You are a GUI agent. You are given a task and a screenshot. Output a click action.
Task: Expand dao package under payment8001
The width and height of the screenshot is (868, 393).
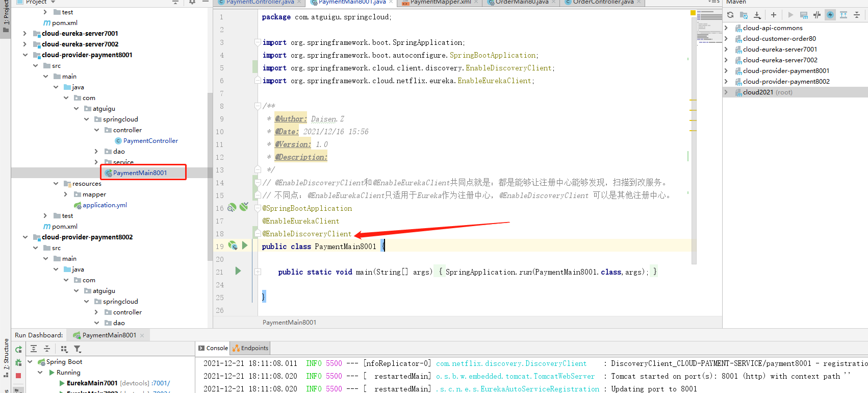click(96, 151)
